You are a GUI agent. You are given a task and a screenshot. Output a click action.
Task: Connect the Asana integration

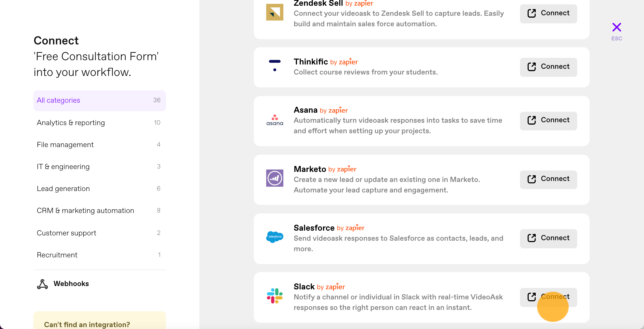548,120
